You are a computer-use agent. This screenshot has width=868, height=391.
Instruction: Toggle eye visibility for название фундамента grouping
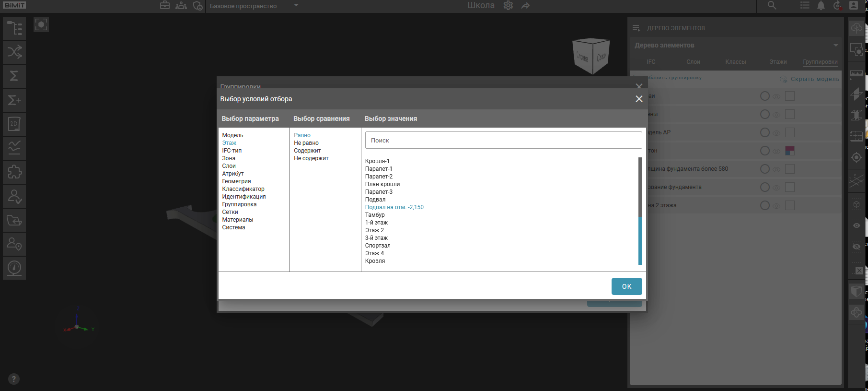pos(776,188)
